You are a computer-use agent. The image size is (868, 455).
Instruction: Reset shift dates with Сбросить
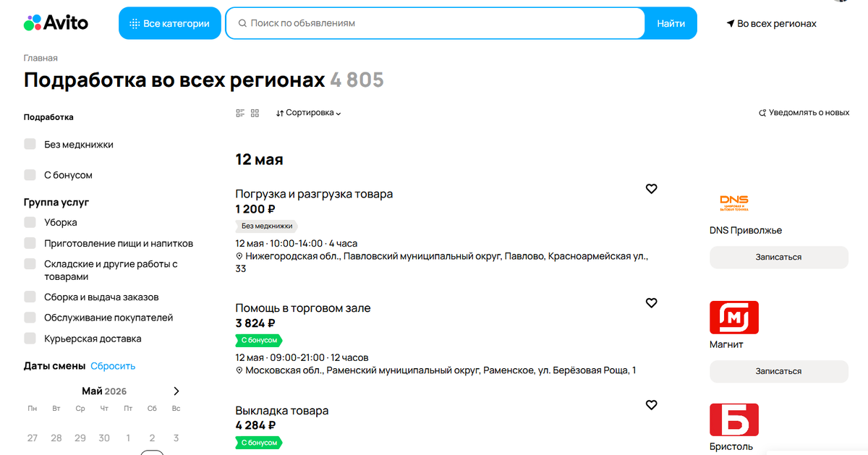click(113, 366)
